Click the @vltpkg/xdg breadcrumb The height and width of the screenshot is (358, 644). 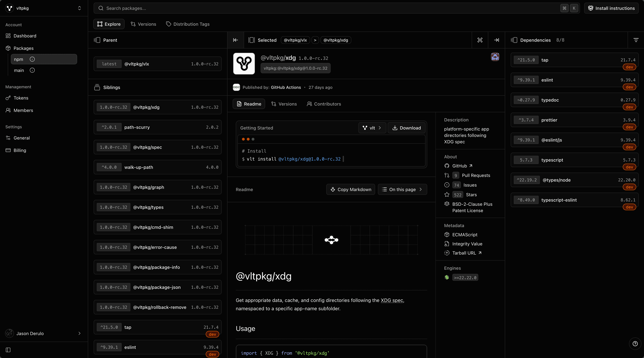336,40
